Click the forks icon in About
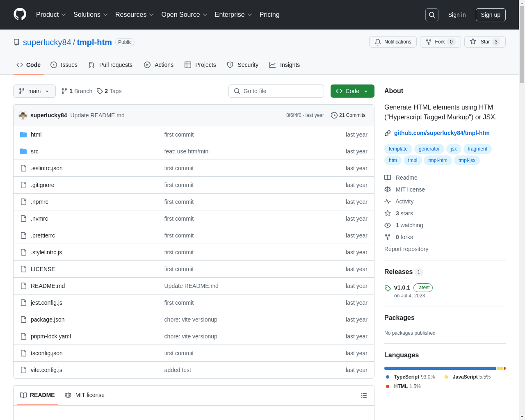The image size is (525, 420). click(388, 237)
